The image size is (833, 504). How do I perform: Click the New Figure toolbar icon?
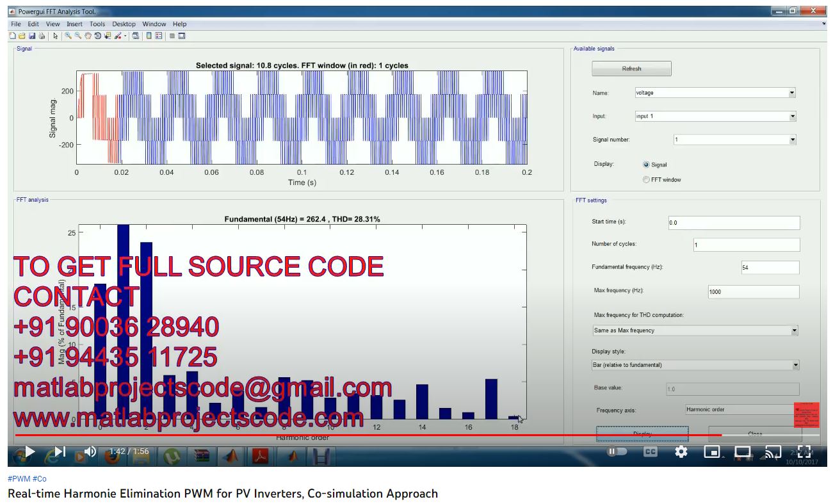coord(12,37)
